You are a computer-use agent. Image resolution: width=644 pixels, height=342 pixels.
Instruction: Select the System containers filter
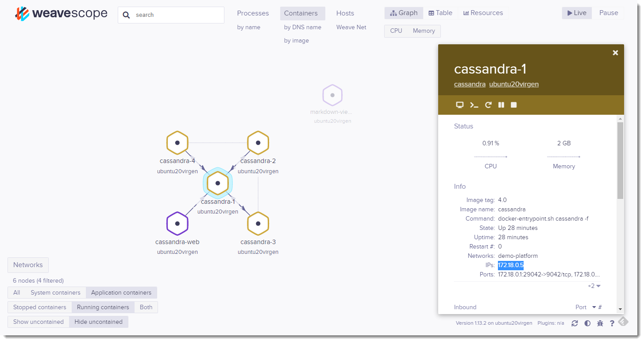click(x=55, y=293)
